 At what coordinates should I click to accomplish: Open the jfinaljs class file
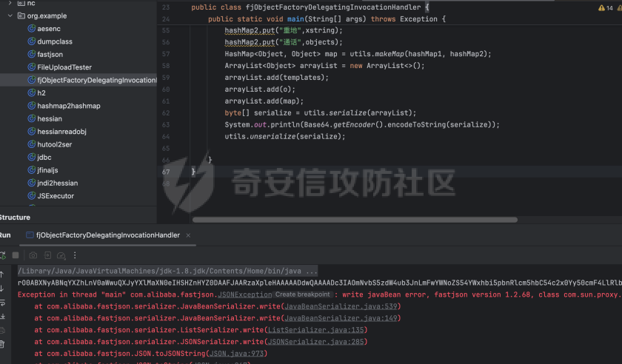coord(47,170)
